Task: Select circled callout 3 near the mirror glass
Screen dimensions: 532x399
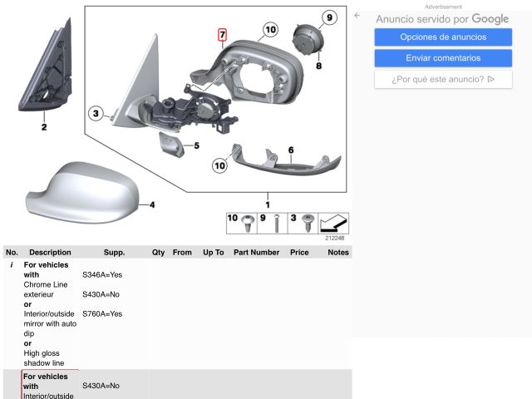Action: [96, 114]
